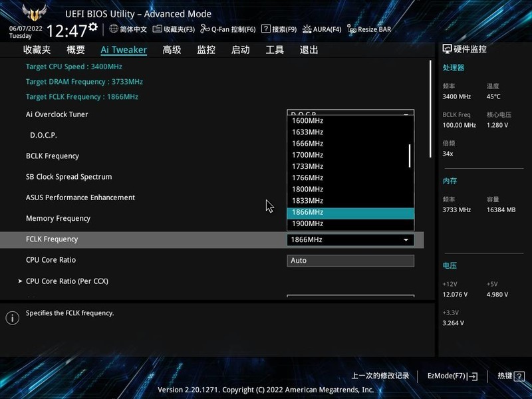
Task: Open the FCLK Frequency dropdown arrow
Action: [406, 239]
